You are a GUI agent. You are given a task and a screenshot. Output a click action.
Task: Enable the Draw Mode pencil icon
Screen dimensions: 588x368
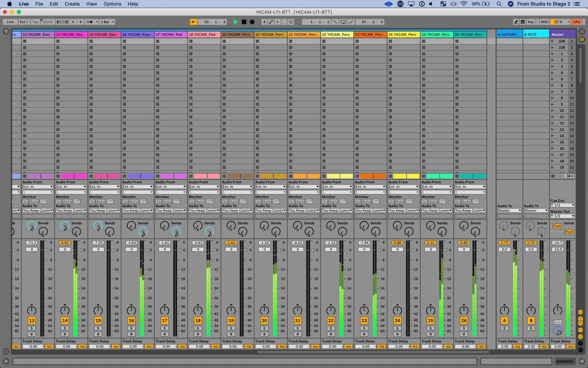click(516, 22)
